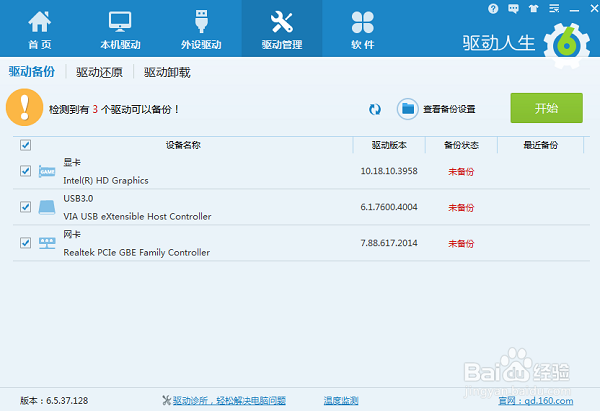This screenshot has height=411, width=600.
Task: Click 未备份 status for the 显卡 row
Action: (x=461, y=172)
